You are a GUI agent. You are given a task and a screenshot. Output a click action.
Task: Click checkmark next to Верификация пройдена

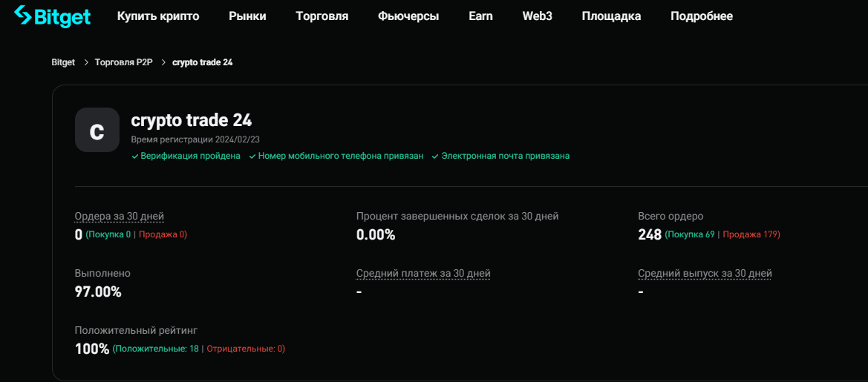coord(134,157)
